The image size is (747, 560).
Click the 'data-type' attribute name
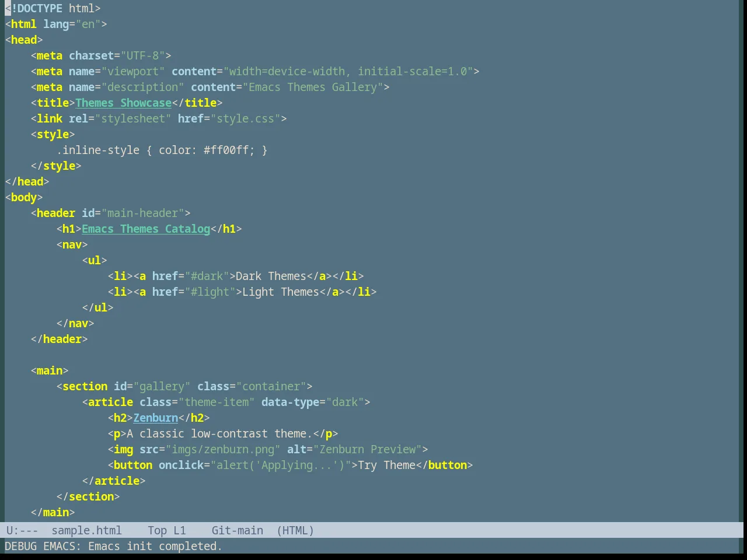pyautogui.click(x=290, y=402)
